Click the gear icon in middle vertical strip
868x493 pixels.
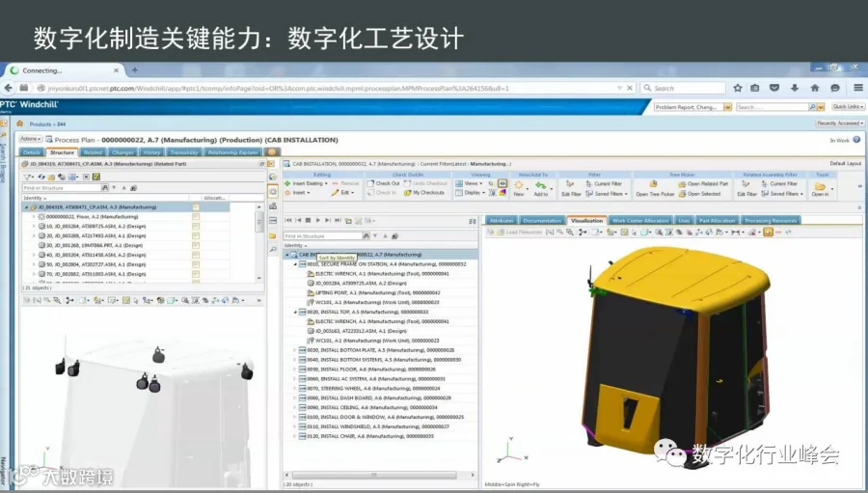272,192
